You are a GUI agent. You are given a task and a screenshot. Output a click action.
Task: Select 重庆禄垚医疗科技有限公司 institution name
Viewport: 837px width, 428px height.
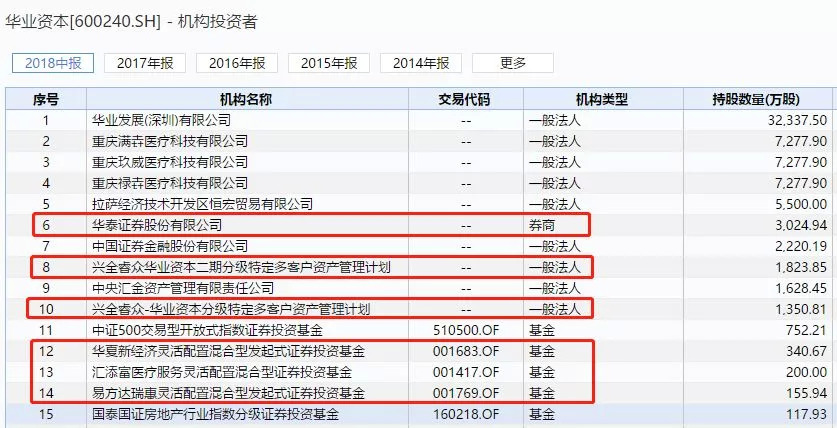click(x=170, y=183)
